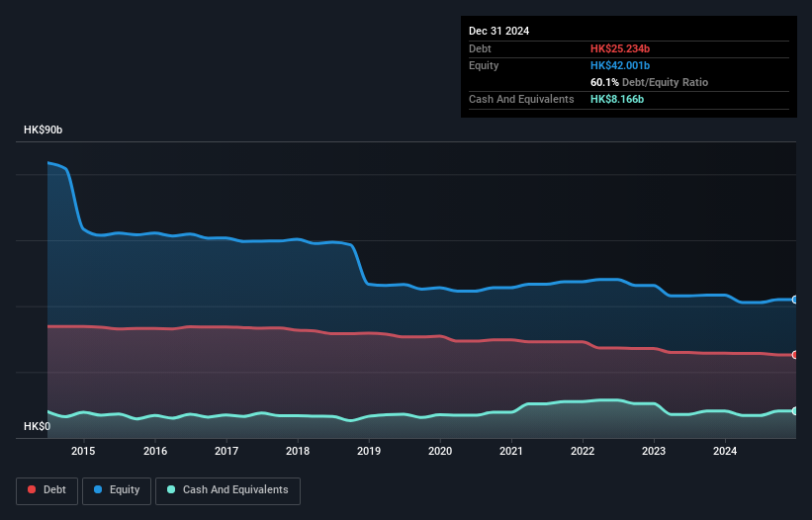Screen dimensions: 812x520
Task: Click the 2016 x-axis label
Action: point(155,451)
